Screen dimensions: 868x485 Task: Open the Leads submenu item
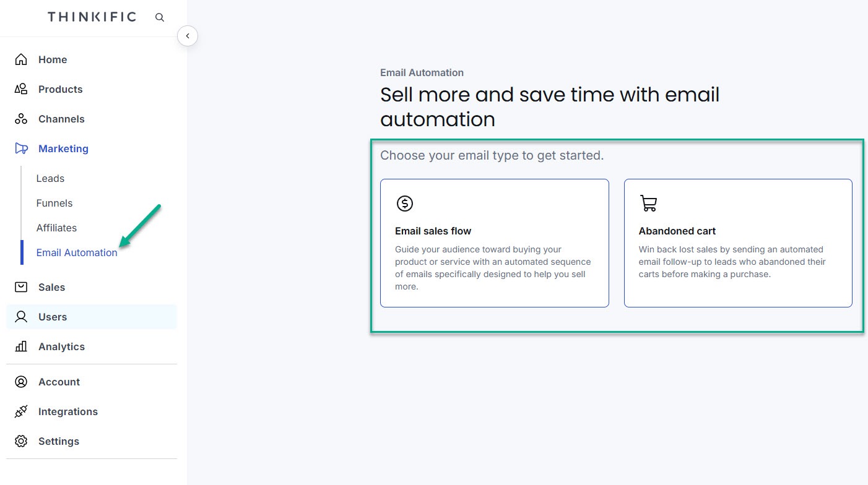[x=50, y=178]
